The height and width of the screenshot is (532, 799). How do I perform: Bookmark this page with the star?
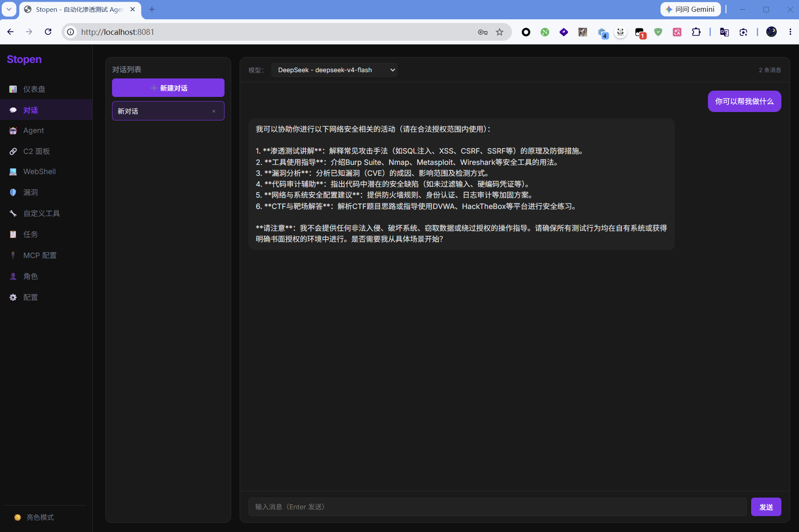click(499, 32)
